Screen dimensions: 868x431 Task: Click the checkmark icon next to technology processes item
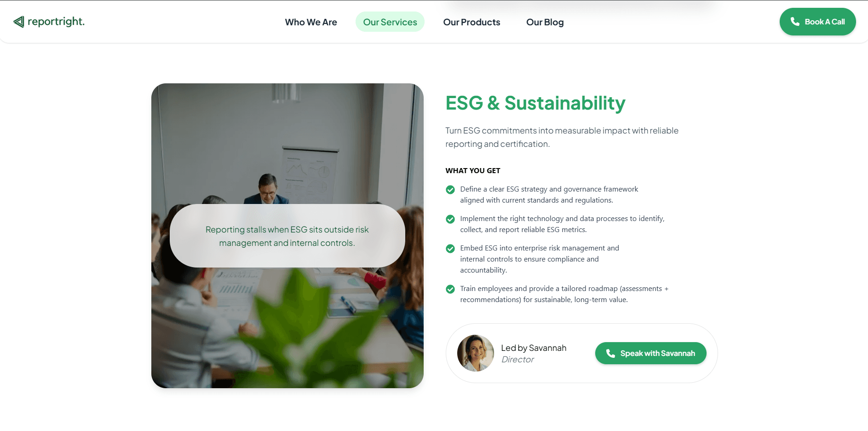click(450, 219)
